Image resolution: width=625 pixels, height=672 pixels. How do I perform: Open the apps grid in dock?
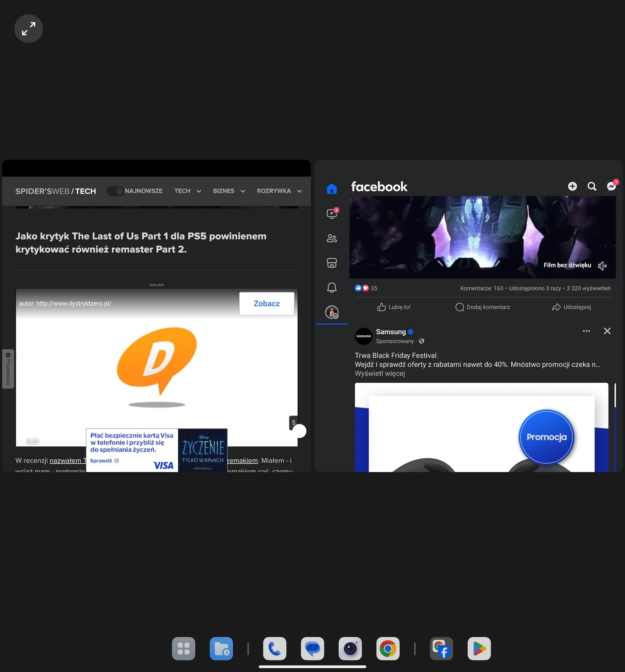[x=183, y=648]
